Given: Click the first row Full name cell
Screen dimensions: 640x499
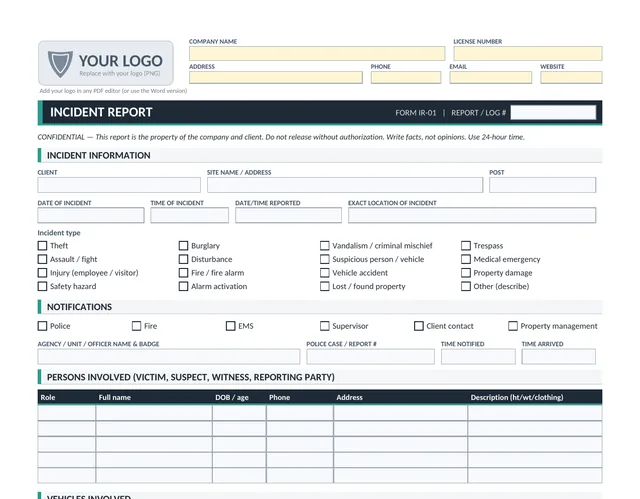Looking at the screenshot, I should [x=154, y=413].
